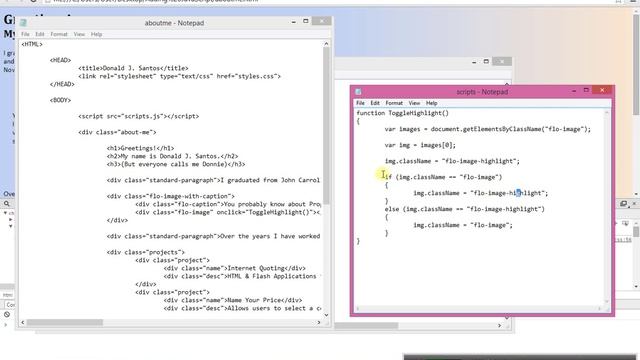640x360 pixels.
Task: Click the middle window horizontal scrollbar thumb
Action: click(366, 326)
